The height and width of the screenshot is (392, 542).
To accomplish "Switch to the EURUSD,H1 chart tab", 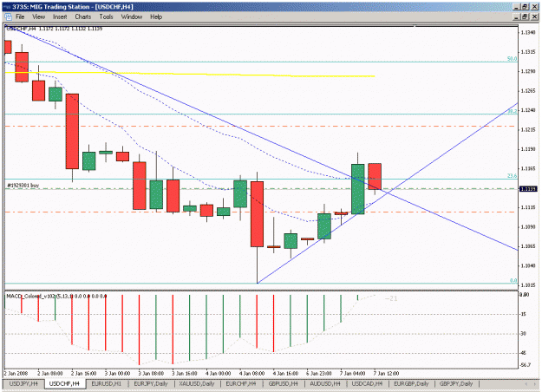I will pyautogui.click(x=107, y=383).
